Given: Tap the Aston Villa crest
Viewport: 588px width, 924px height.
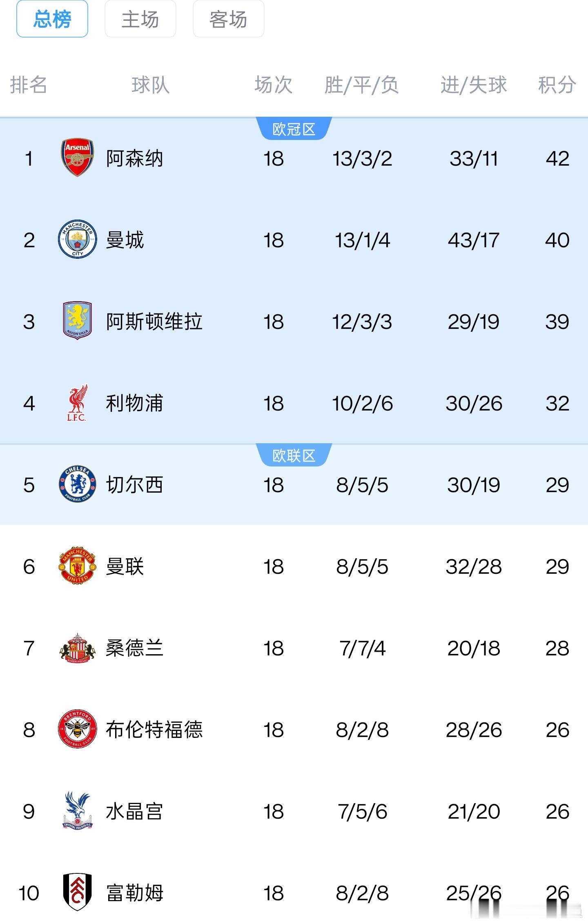Looking at the screenshot, I should pyautogui.click(x=77, y=321).
